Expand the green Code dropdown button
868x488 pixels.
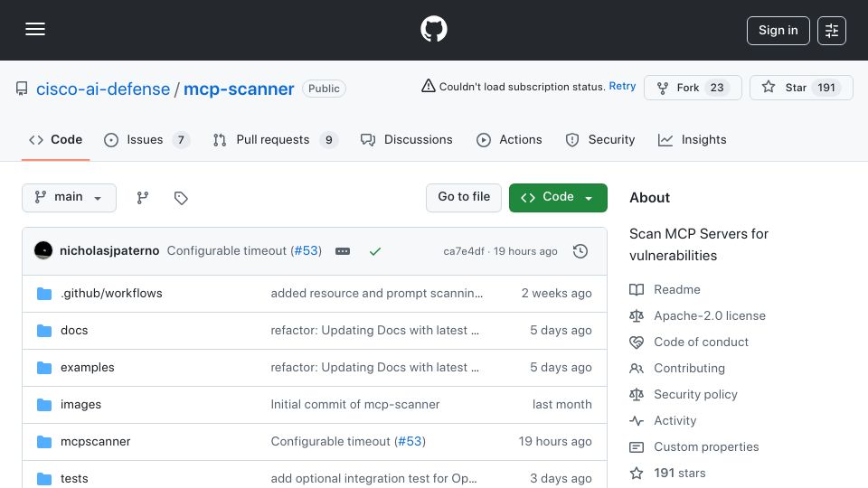558,198
